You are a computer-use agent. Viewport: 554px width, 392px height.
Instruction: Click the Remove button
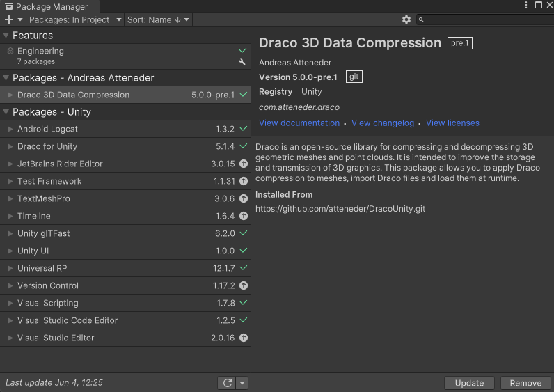pyautogui.click(x=525, y=383)
